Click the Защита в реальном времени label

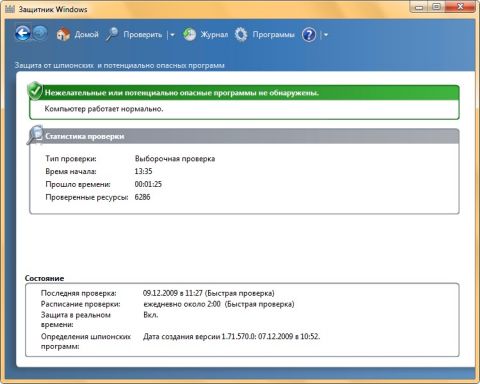(76, 319)
